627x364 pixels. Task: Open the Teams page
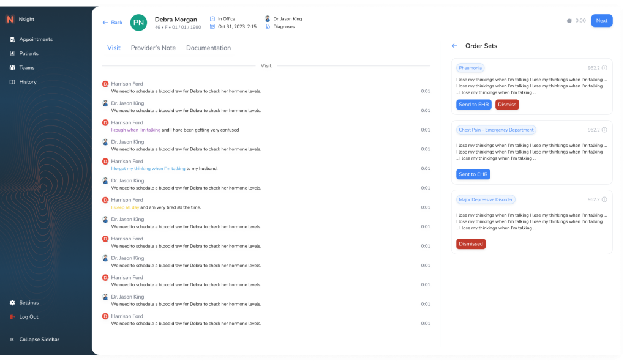(x=27, y=68)
